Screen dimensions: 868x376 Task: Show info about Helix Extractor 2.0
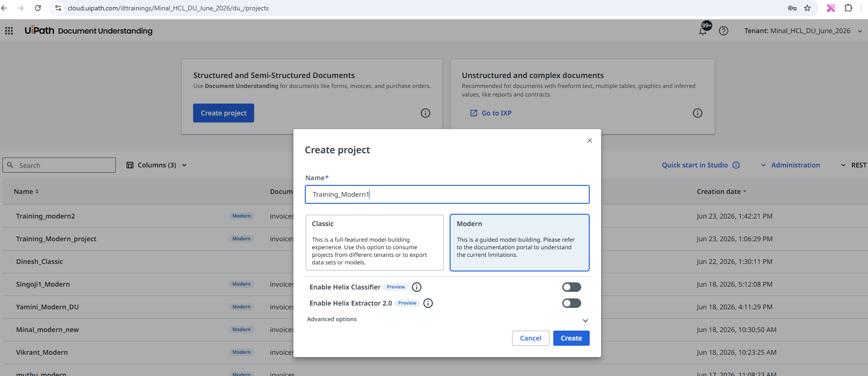point(428,303)
